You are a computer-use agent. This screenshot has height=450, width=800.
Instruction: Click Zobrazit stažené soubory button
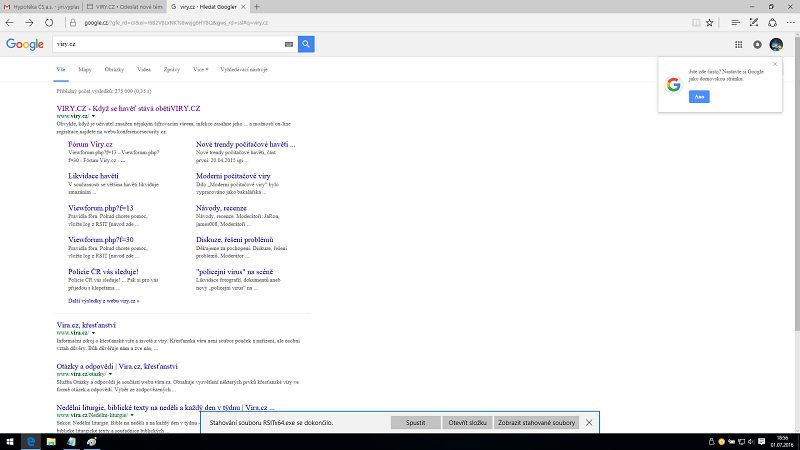(536, 422)
